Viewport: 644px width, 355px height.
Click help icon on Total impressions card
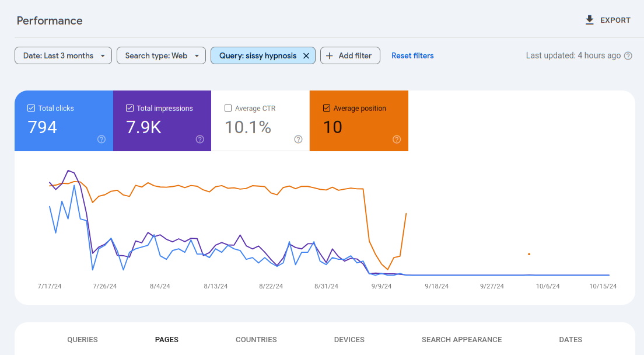pyautogui.click(x=200, y=140)
